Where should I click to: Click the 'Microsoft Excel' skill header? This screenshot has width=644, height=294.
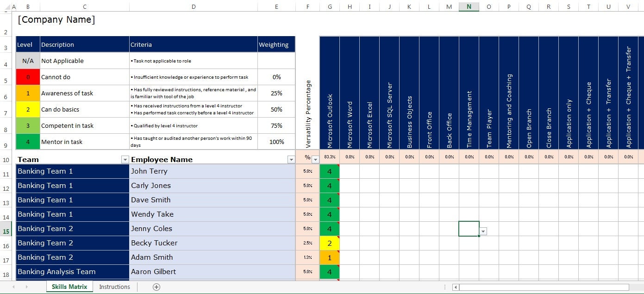point(369,93)
